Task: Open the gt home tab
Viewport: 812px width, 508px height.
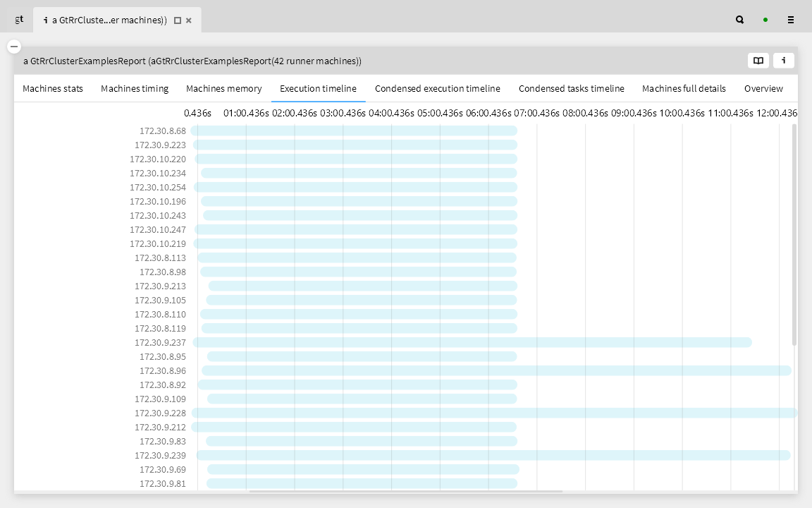Action: (19, 20)
